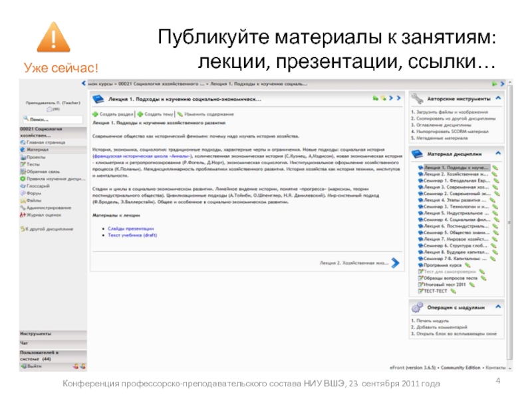This screenshot has height=399, width=532.
Task: Collapse the Авторские инструменты panel
Action: [498, 98]
